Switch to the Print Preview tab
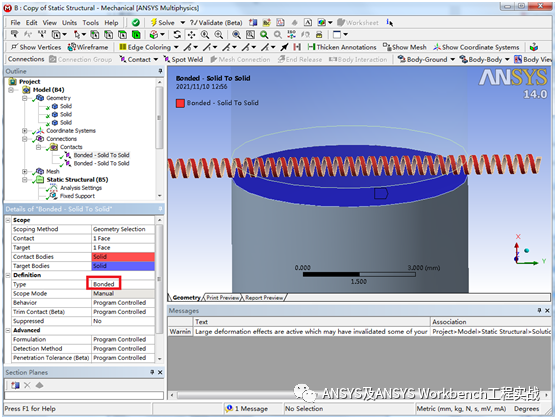The width and height of the screenshot is (557, 419). click(x=223, y=298)
